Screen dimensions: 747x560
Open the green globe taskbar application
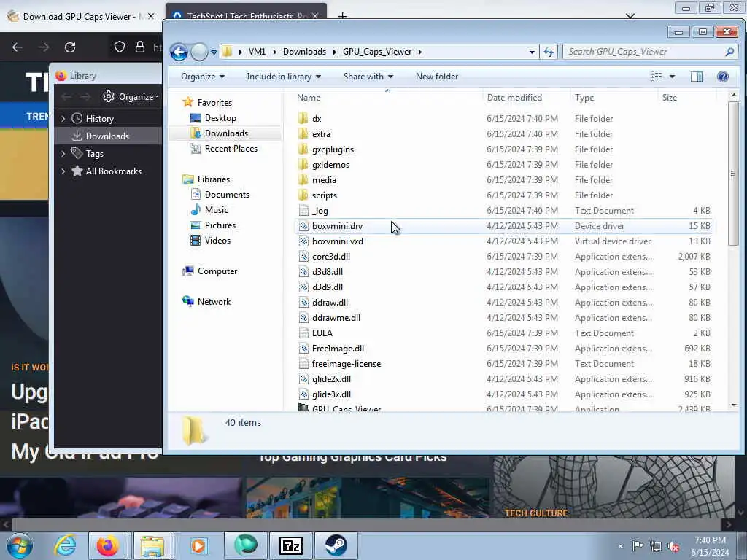[246, 545]
